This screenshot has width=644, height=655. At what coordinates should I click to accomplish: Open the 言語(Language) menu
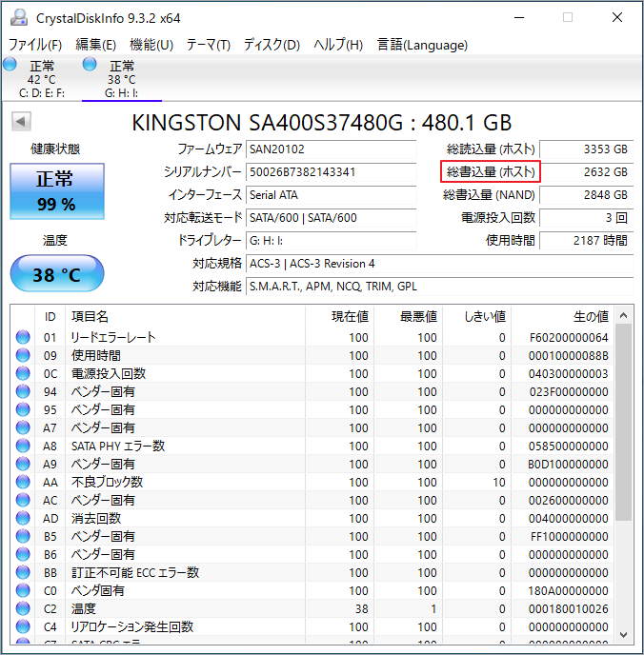(x=422, y=45)
